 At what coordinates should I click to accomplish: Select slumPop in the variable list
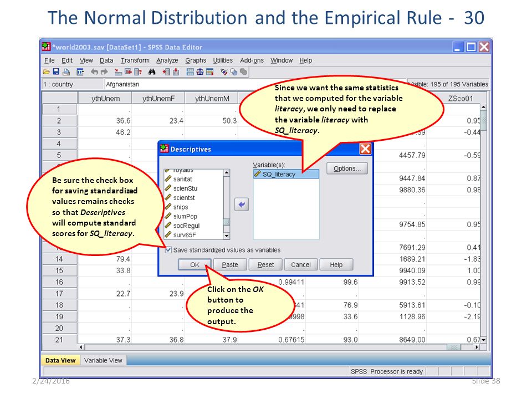[x=185, y=216]
